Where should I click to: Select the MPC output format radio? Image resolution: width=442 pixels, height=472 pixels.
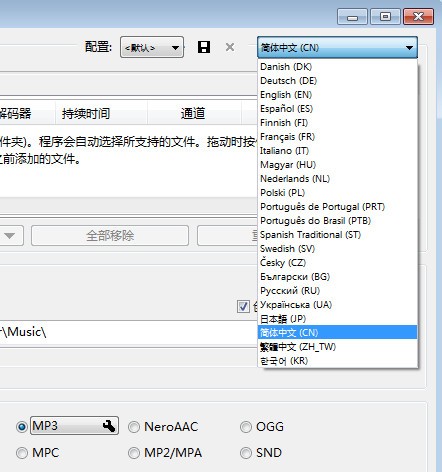click(22, 453)
